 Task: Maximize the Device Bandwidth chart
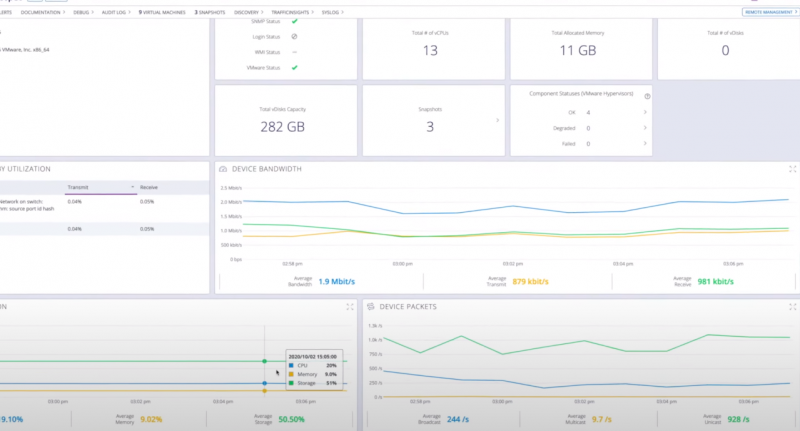793,169
